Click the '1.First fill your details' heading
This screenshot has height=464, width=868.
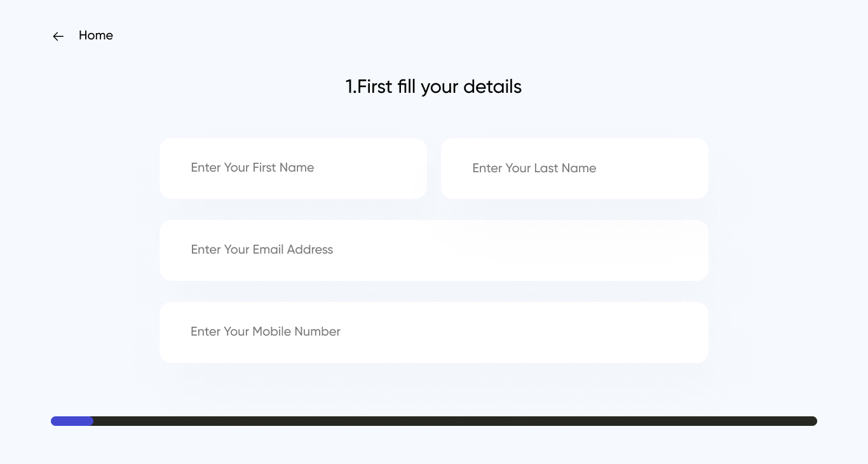click(x=433, y=86)
